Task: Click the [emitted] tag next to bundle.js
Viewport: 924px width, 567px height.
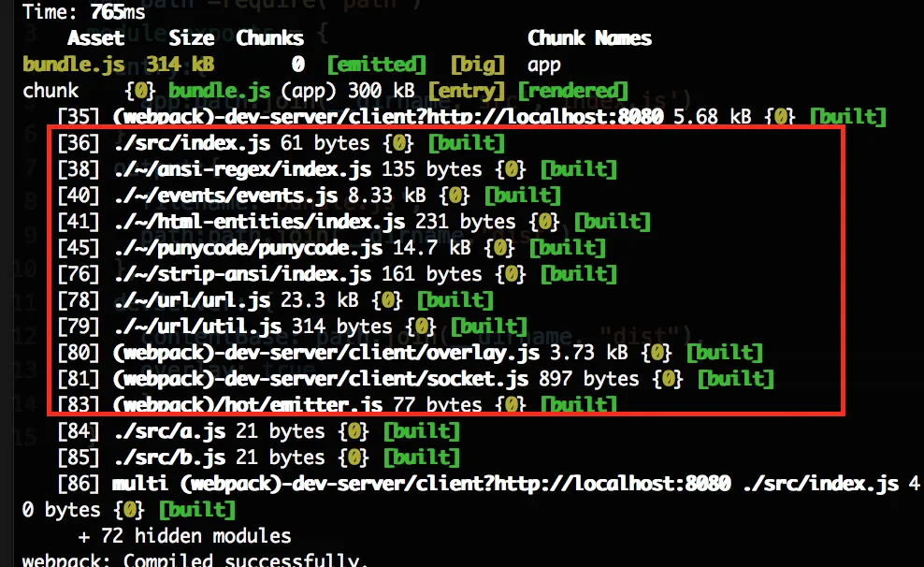Action: point(377,65)
